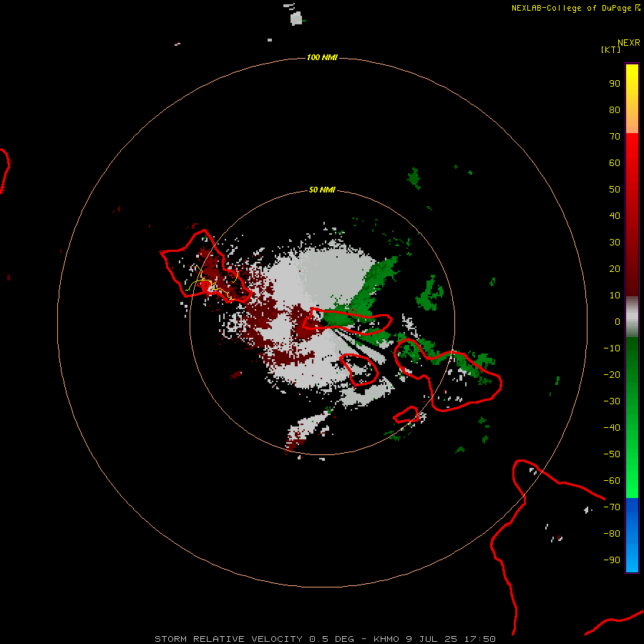Image resolution: width=644 pixels, height=644 pixels.
Task: Select the -60 value on the velocity scale
Action: 612,481
